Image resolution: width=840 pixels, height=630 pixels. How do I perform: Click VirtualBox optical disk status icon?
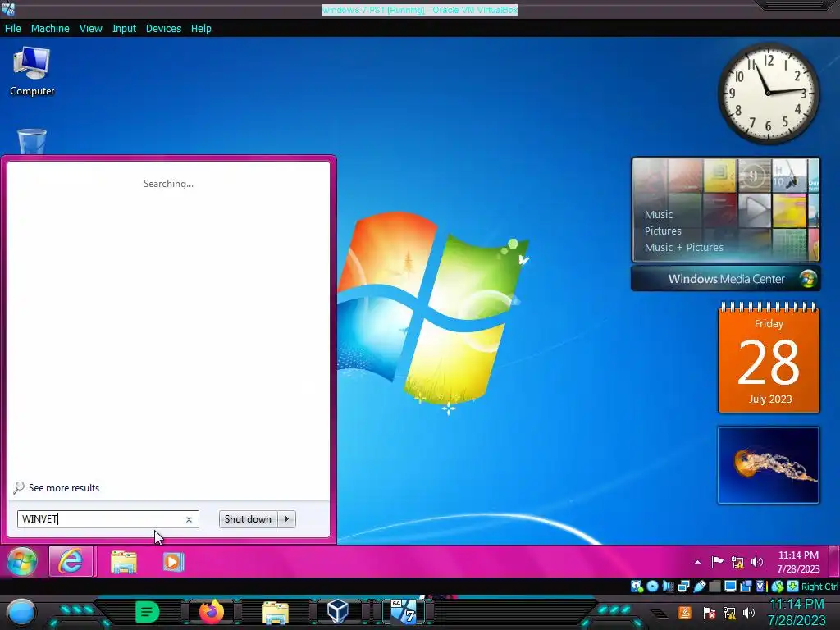pyautogui.click(x=652, y=586)
